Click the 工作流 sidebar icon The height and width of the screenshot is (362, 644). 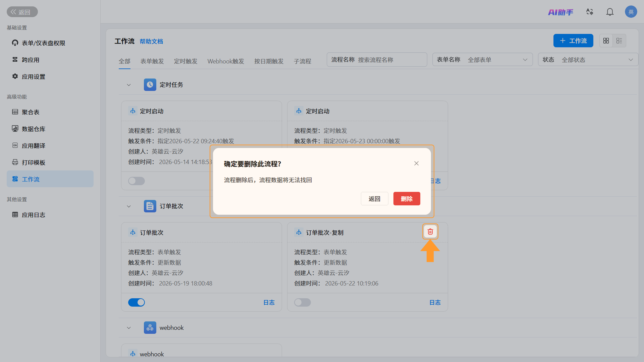pos(15,179)
